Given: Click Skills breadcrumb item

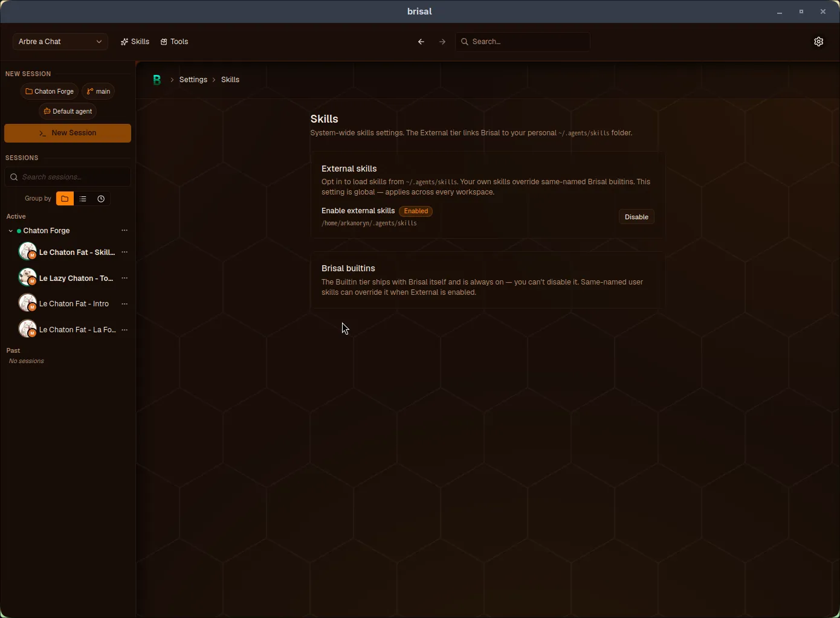Looking at the screenshot, I should (230, 80).
